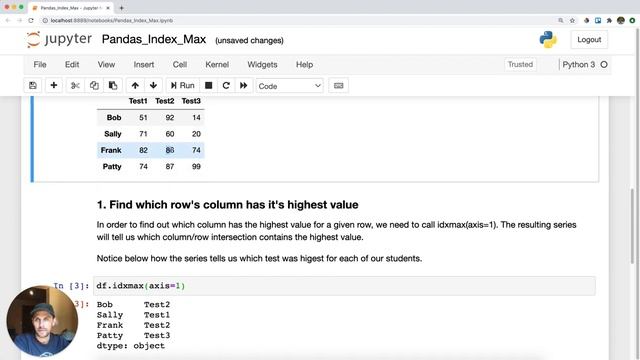Click the Test1 column header

coord(138,101)
